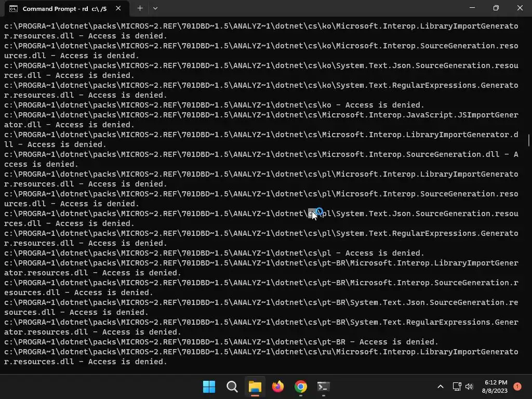Click the 'll - Access is denied.' line
Viewport: 532px width, 399px height.
click(x=55, y=144)
